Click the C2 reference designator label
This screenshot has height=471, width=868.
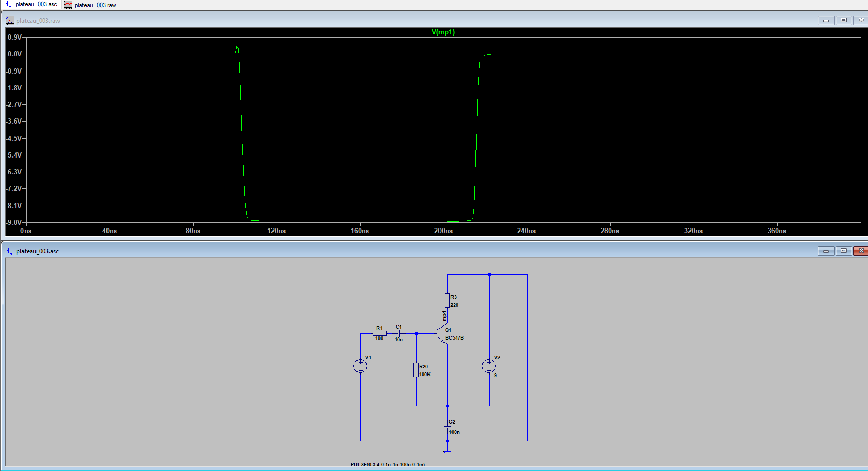452,422
